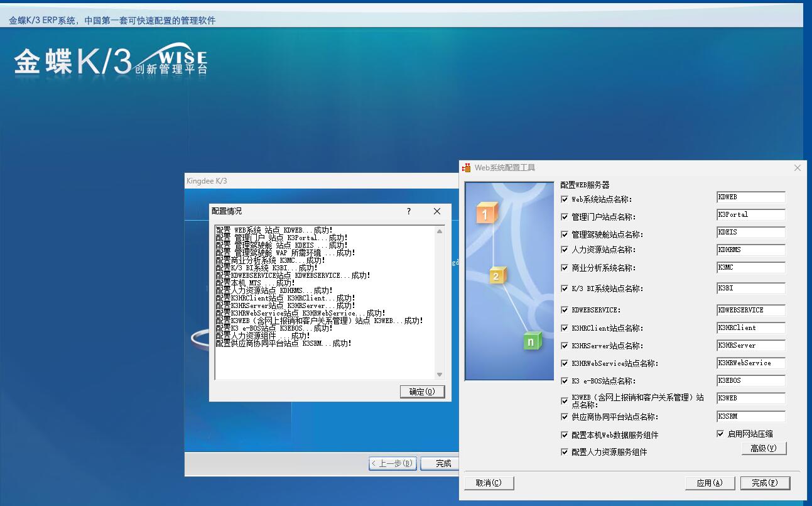This screenshot has height=506, width=812.
Task: Click the 金蝶K/3 WISE logo
Action: tap(111, 60)
